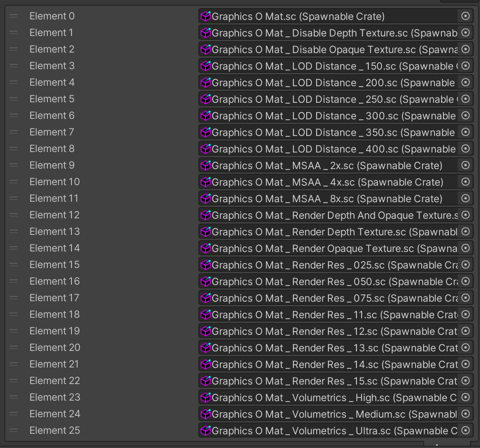Open object picker for Element 25
This screenshot has height=448, width=480.
click(465, 430)
